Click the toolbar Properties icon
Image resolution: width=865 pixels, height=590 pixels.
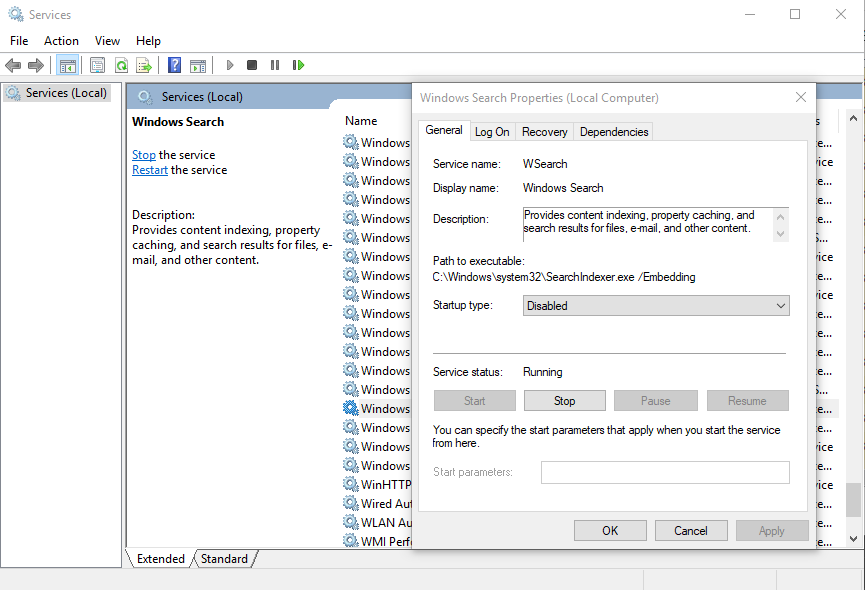[x=97, y=65]
